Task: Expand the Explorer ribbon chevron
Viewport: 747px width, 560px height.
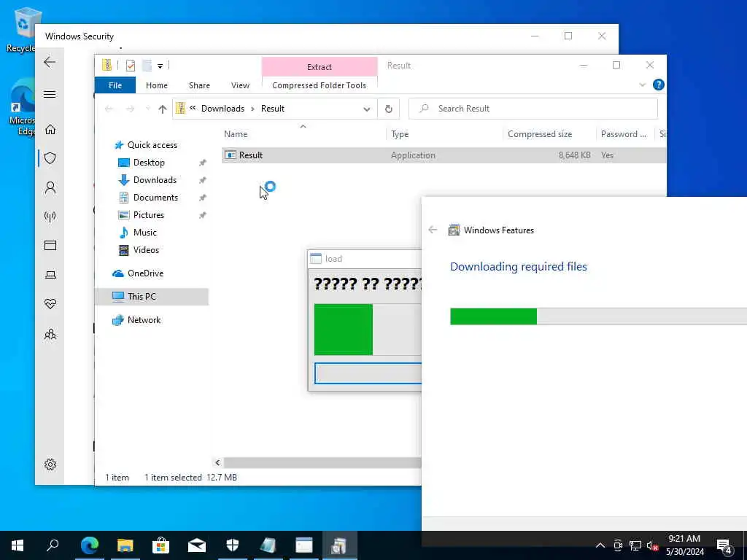Action: [x=642, y=85]
